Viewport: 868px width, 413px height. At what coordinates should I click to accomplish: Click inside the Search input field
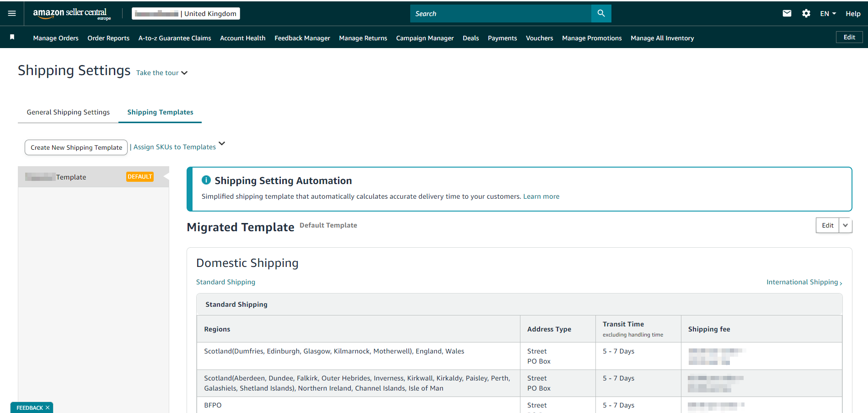click(x=500, y=14)
